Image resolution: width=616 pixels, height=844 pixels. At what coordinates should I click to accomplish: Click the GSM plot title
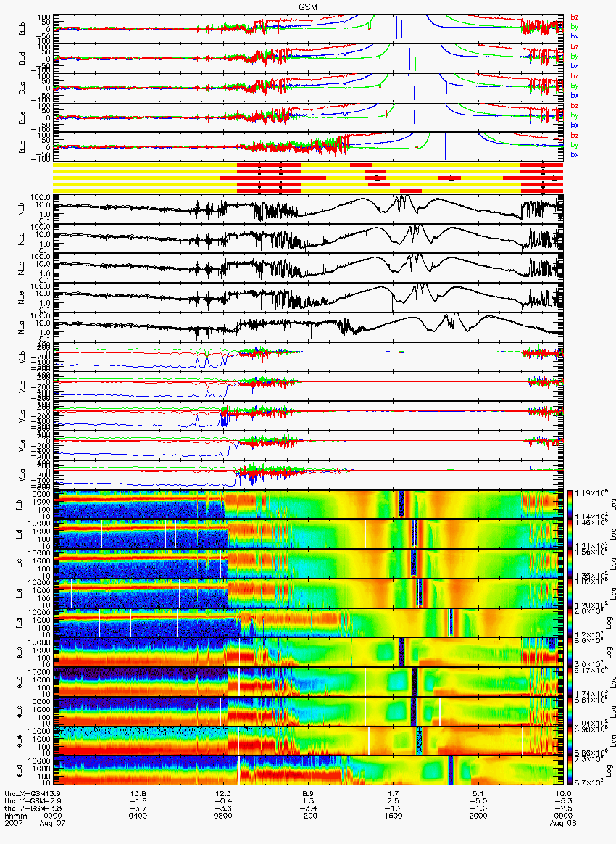tap(308, 7)
